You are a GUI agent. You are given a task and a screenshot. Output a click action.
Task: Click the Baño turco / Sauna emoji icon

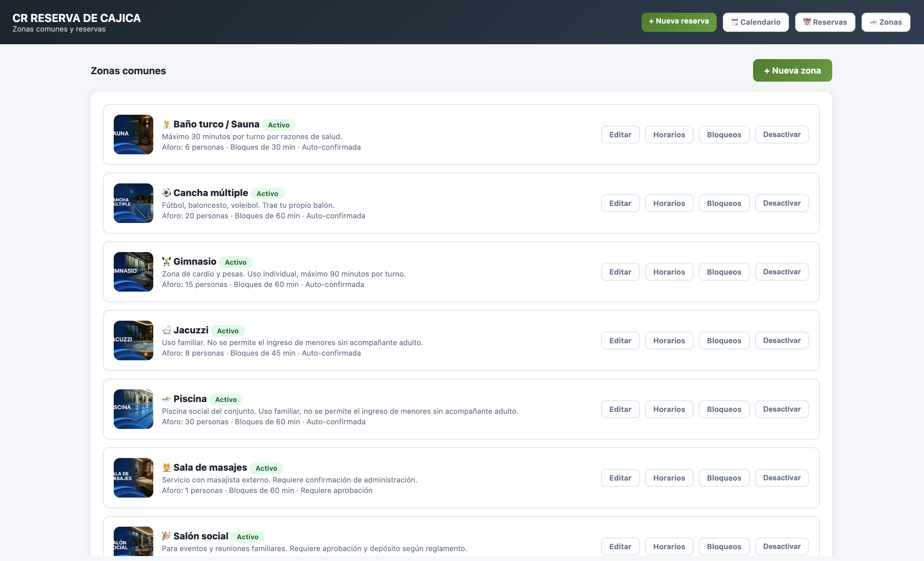tap(167, 124)
